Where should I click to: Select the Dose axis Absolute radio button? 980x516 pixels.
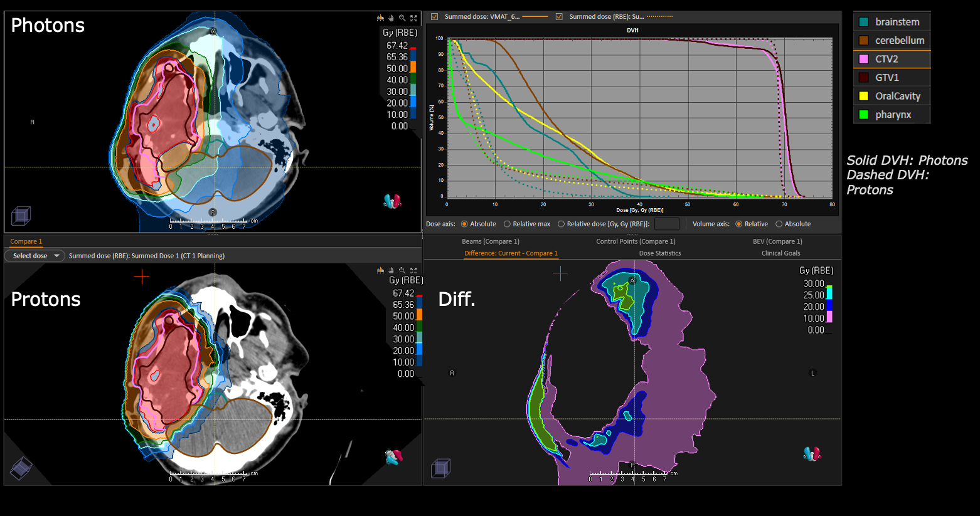(x=464, y=224)
